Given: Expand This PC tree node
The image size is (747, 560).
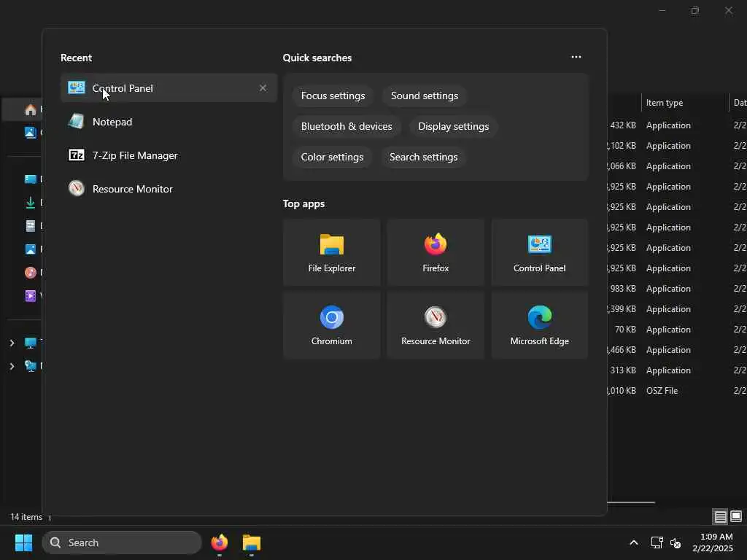Looking at the screenshot, I should point(12,343).
